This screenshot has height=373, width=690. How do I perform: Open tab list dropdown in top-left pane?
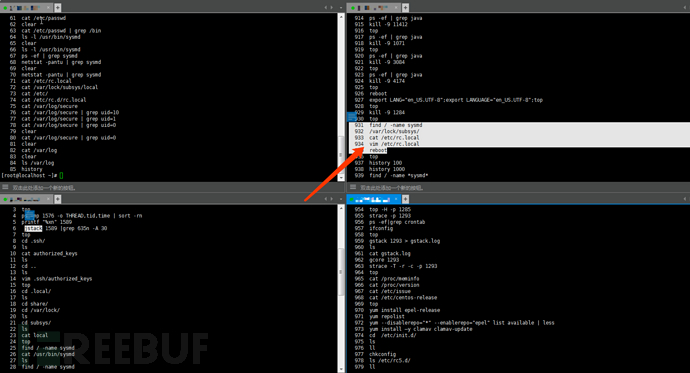(x=341, y=7)
